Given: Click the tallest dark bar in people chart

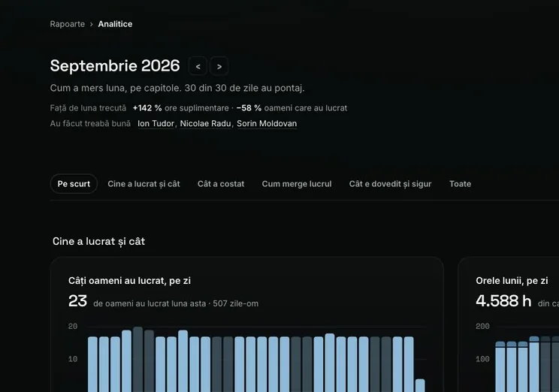Looking at the screenshot, I should pyautogui.click(x=137, y=359).
